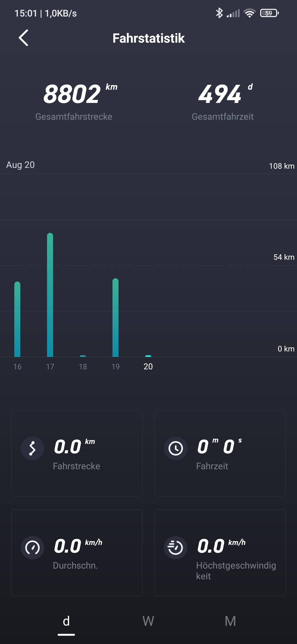Tap the Bluetooth status icon
Screen dimensions: 297x644
(x=219, y=13)
